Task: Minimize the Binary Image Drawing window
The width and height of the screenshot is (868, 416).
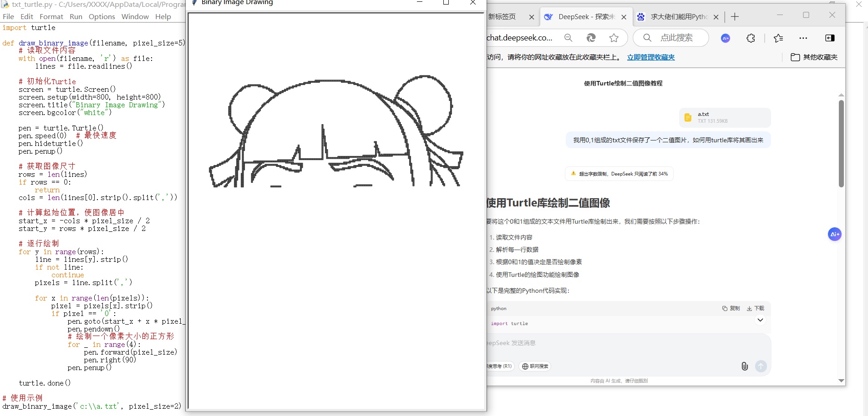Action: [x=420, y=2]
